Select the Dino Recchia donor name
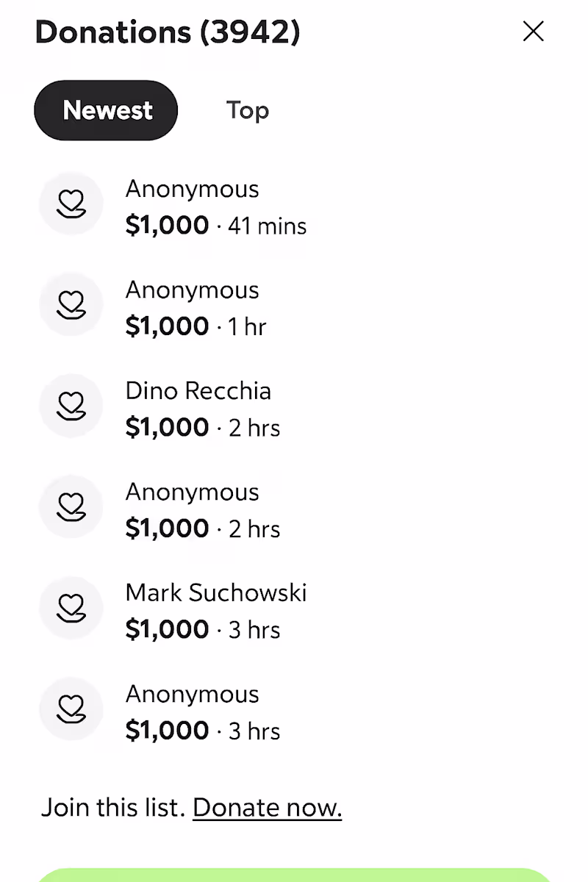The width and height of the screenshot is (588, 882). pos(198,390)
